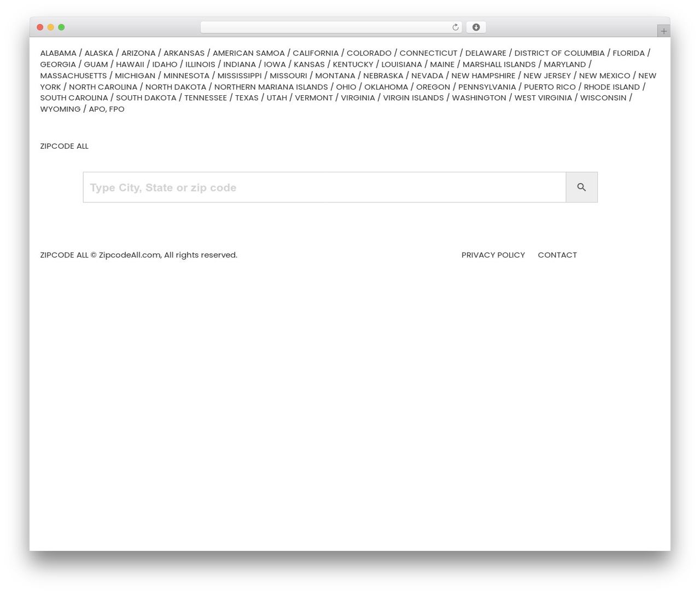Open the NEW HAMPSHIRE link
The width and height of the screenshot is (700, 593).
(x=483, y=75)
